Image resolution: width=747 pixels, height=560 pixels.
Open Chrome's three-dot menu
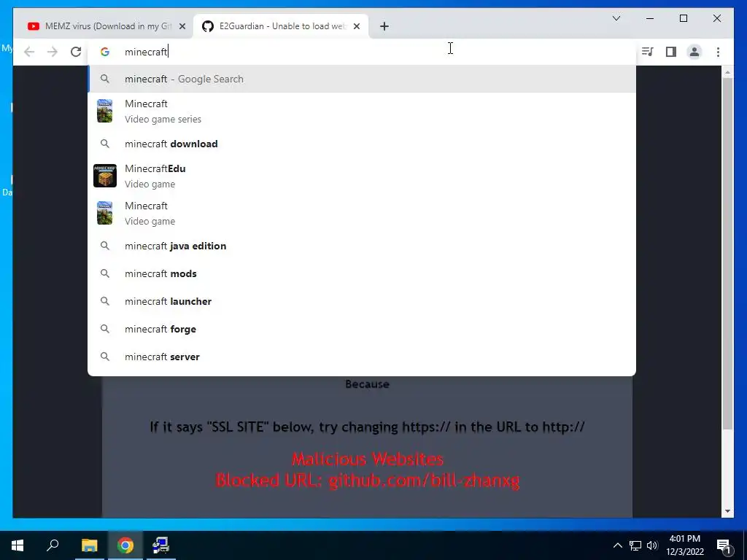click(718, 52)
